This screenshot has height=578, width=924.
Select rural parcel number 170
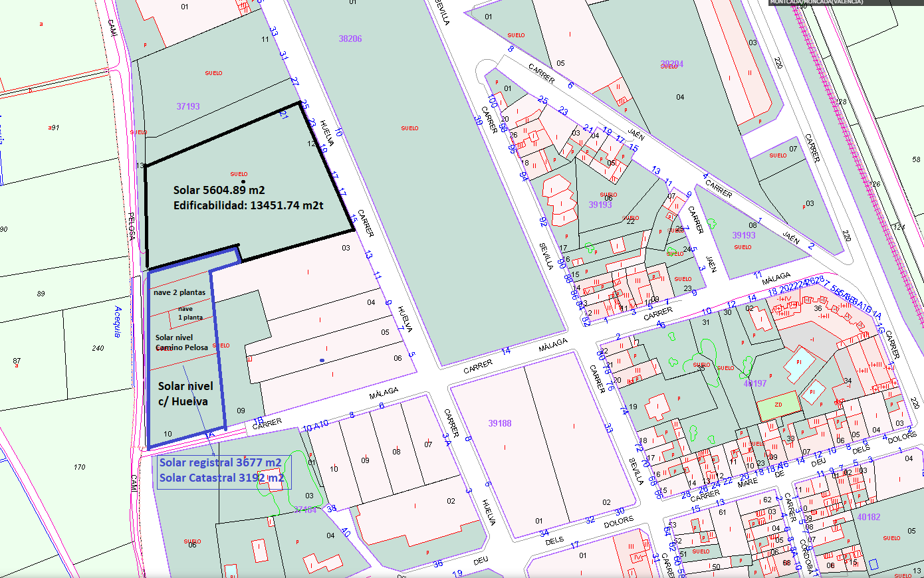click(80, 467)
